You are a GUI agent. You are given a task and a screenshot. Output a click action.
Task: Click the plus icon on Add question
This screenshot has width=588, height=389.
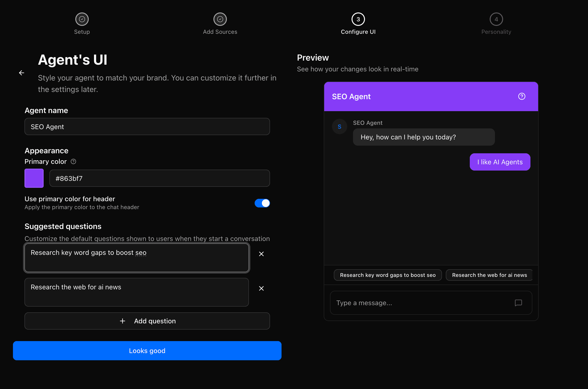[122, 321]
